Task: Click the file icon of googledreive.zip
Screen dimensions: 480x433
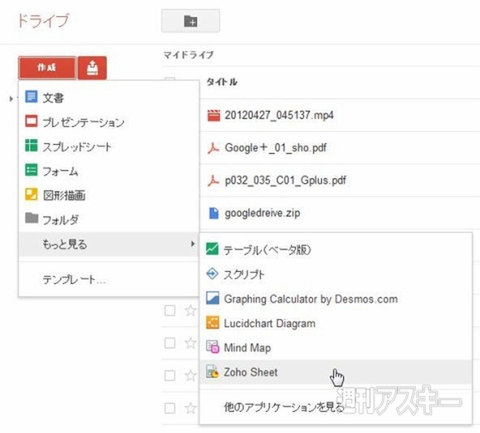Action: click(x=213, y=213)
